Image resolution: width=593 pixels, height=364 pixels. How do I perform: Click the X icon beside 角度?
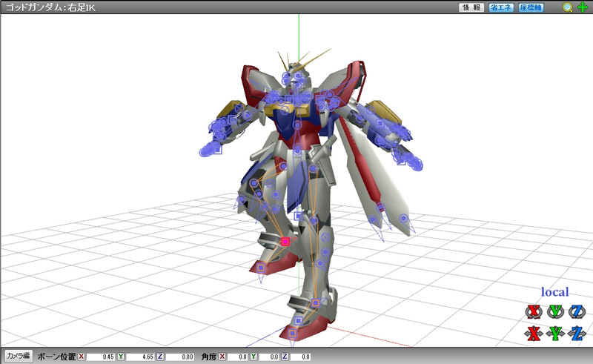(x=222, y=357)
